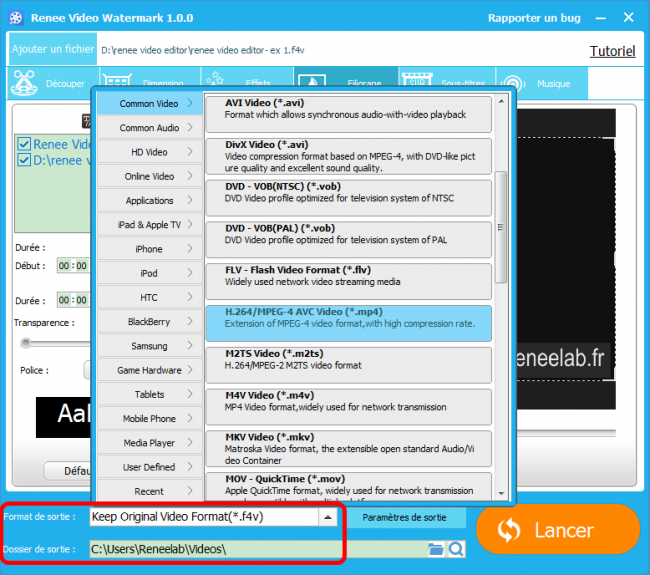This screenshot has height=575, width=650.
Task: Click the video preview watermark text
Action: [x=560, y=359]
